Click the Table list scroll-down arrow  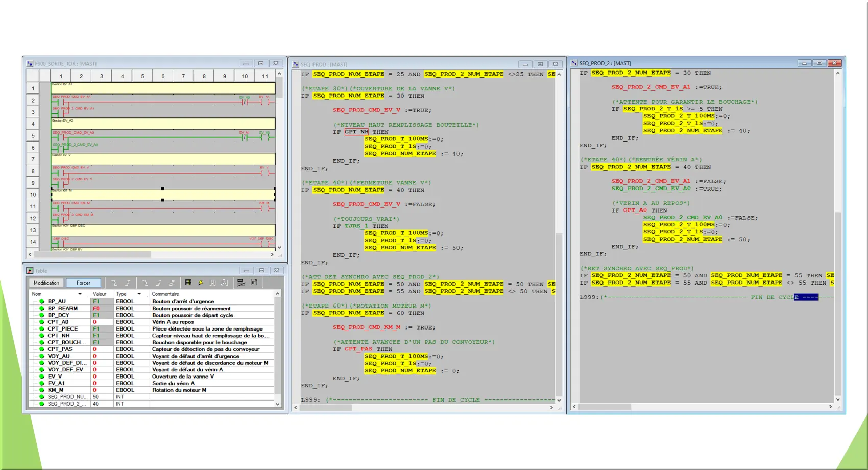[278, 404]
